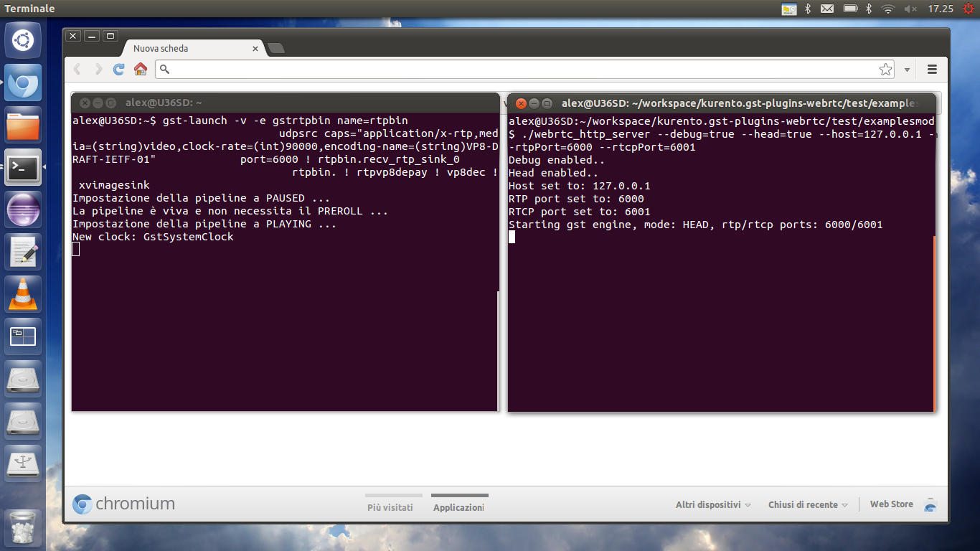This screenshot has width=980, height=551.
Task: Minimize the kurento.gst-plugins-webrtc terminal window
Action: click(534, 103)
